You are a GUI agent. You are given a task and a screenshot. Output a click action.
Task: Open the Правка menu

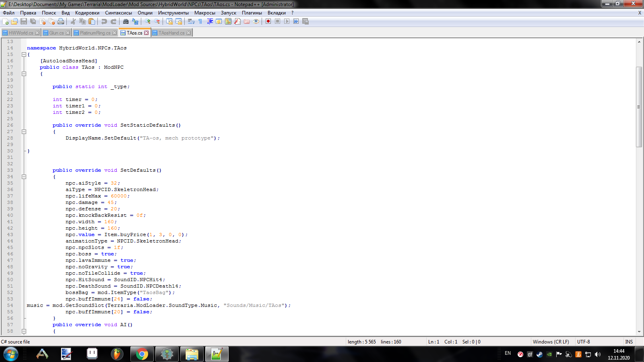click(x=28, y=13)
